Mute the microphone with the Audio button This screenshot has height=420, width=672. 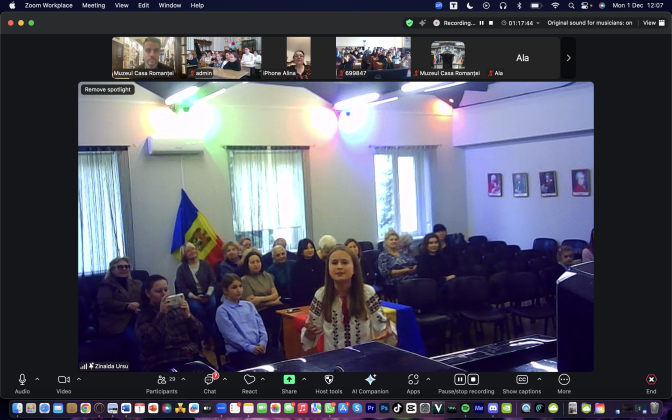coord(22,380)
